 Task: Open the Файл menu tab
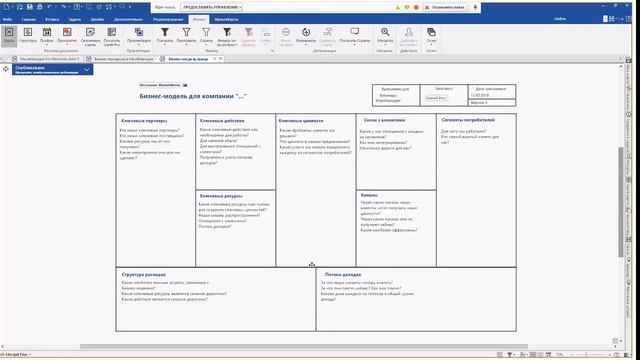coord(7,19)
